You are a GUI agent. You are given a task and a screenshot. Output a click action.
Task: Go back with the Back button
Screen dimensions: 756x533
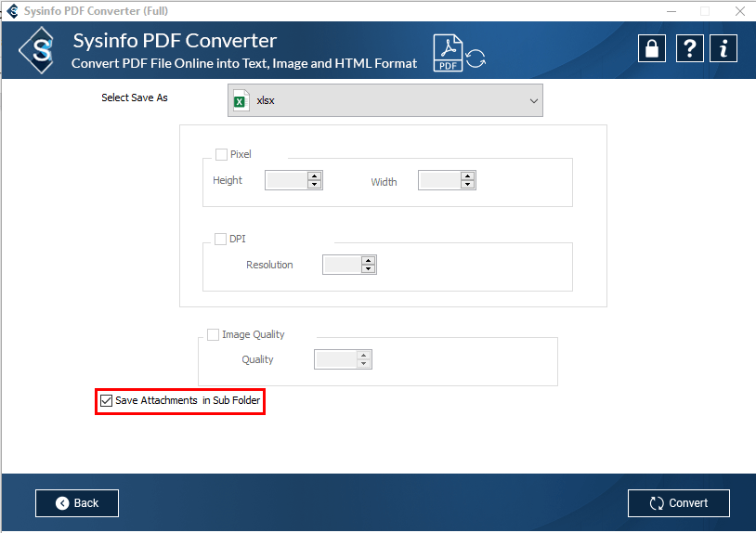(77, 503)
